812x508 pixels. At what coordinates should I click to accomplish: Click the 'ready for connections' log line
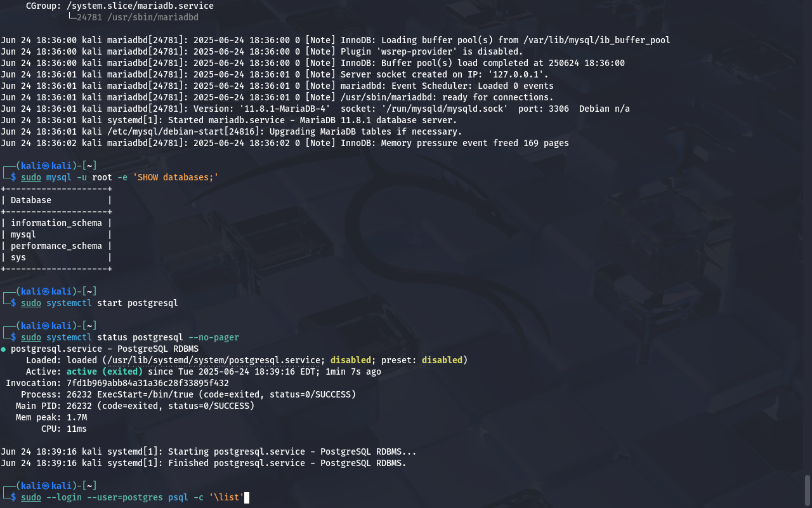click(277, 97)
